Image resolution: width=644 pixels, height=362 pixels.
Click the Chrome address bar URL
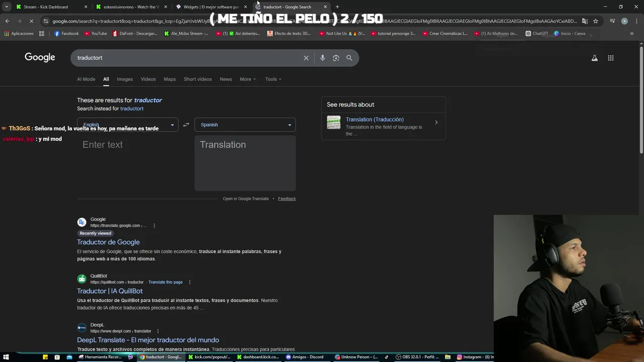click(314, 21)
